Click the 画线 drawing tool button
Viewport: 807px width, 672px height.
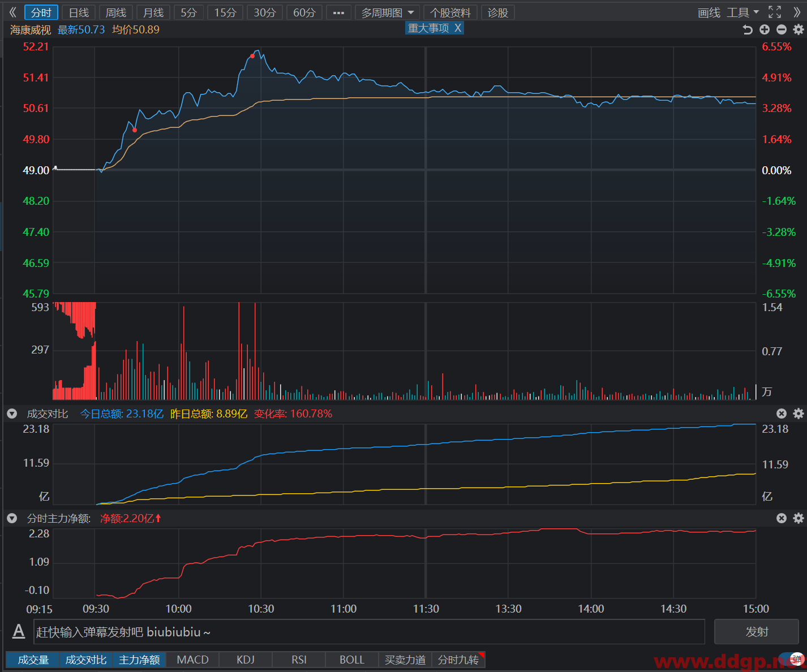pos(709,12)
